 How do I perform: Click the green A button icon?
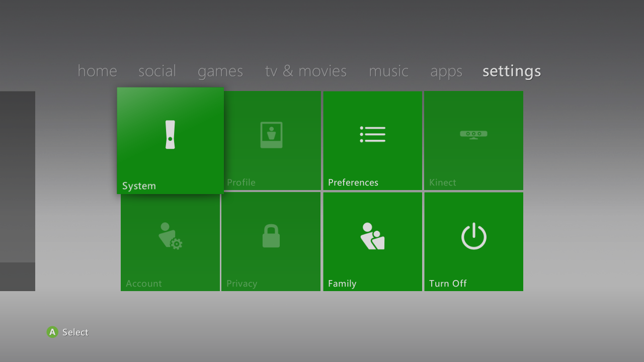[52, 332]
